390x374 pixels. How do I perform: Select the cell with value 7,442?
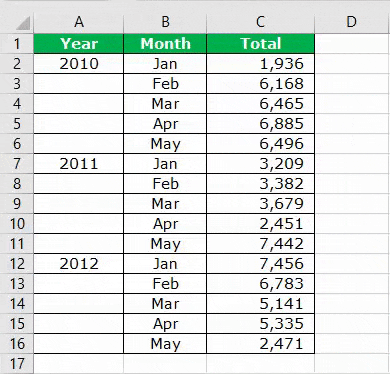260,244
